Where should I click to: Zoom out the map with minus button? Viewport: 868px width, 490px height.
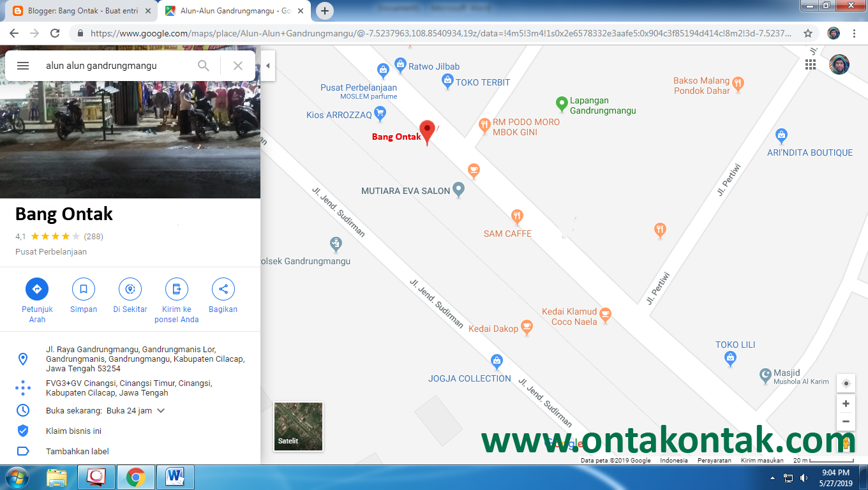point(846,421)
